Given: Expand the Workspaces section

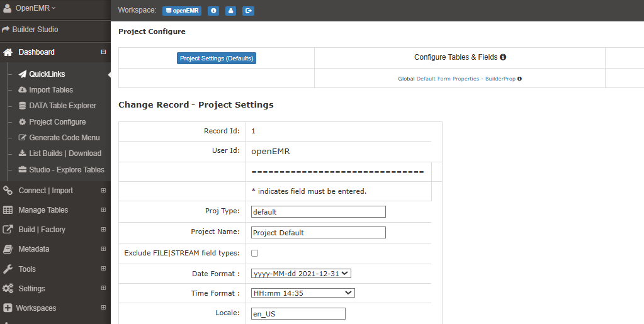Looking at the screenshot, I should click(x=103, y=308).
